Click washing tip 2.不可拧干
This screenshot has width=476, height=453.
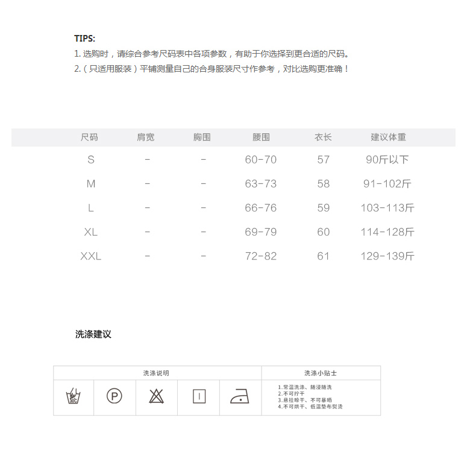291,393
